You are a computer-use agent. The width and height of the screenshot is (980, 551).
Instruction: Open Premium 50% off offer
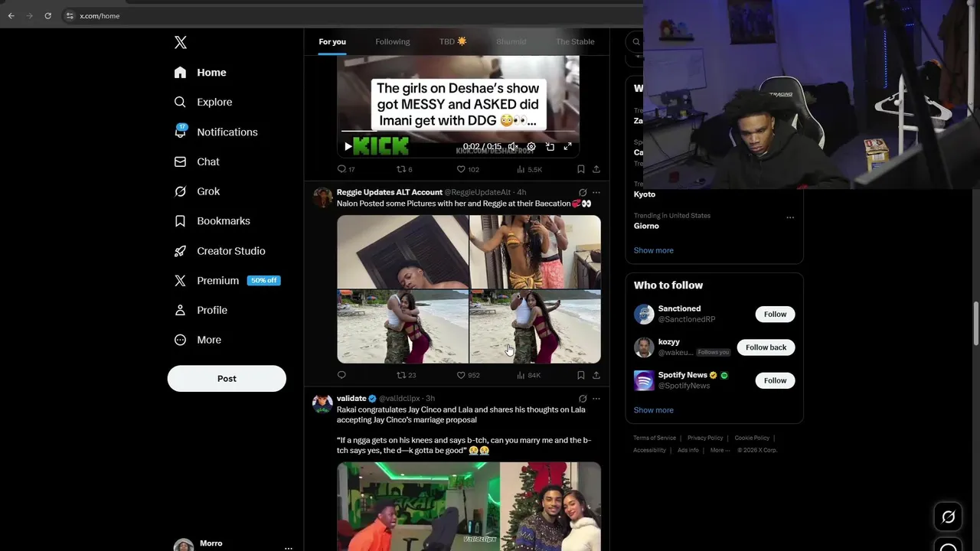227,281
